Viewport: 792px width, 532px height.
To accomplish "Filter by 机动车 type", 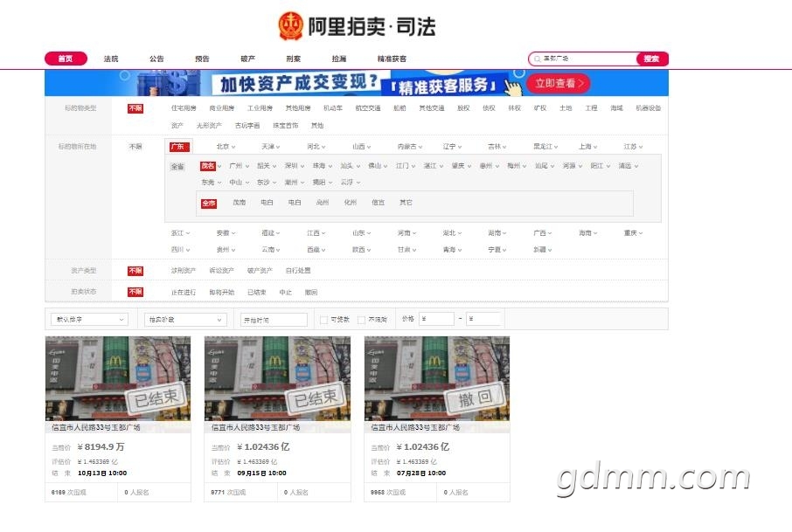I will pos(333,108).
